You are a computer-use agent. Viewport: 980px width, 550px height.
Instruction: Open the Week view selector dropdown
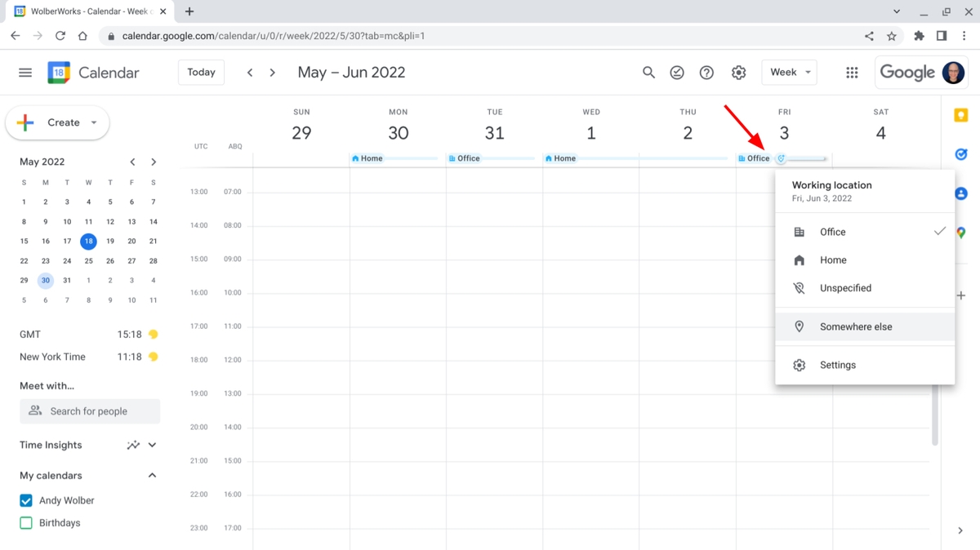click(788, 72)
